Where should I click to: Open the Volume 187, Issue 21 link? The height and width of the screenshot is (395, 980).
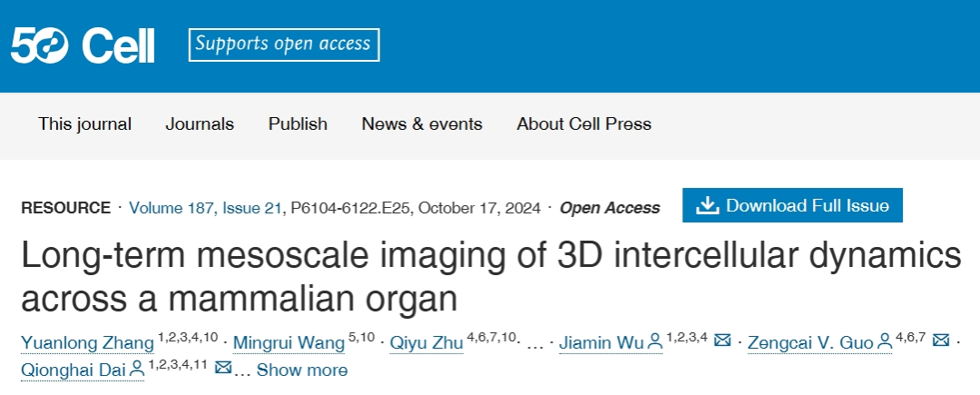(205, 208)
